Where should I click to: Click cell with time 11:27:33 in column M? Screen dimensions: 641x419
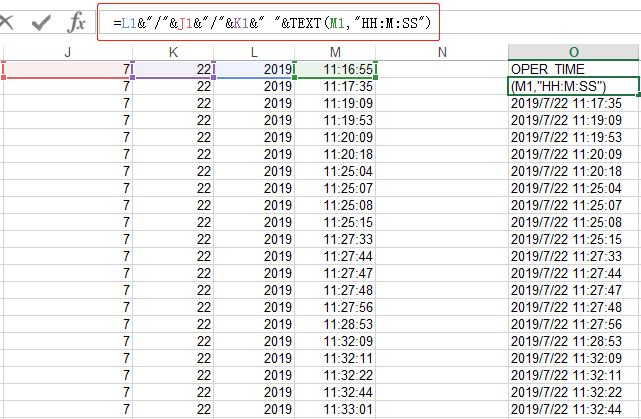335,240
